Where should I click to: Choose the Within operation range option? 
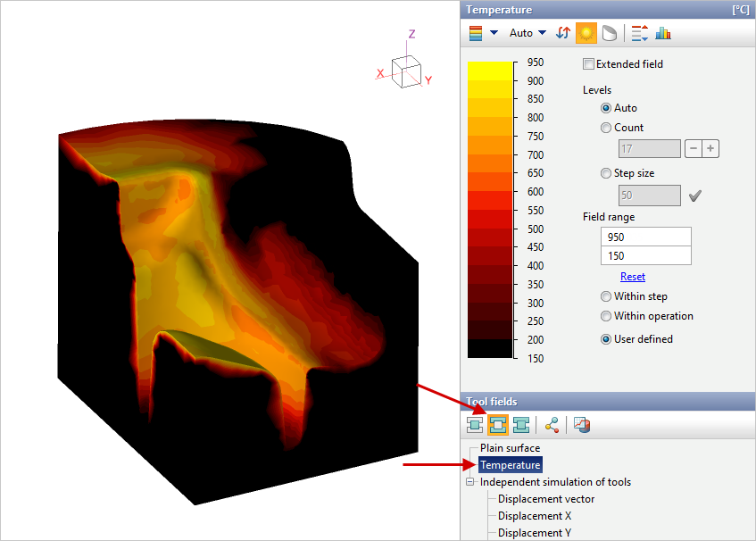pos(607,316)
